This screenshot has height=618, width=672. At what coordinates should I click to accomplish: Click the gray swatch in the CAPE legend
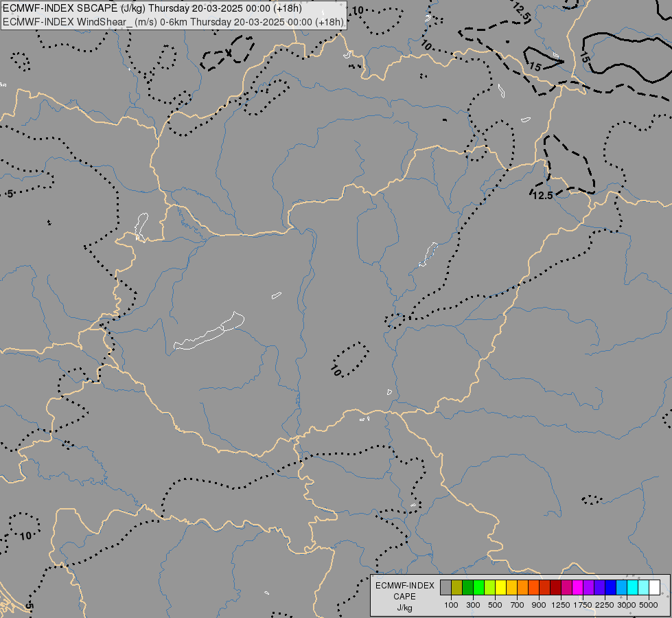pos(446,588)
